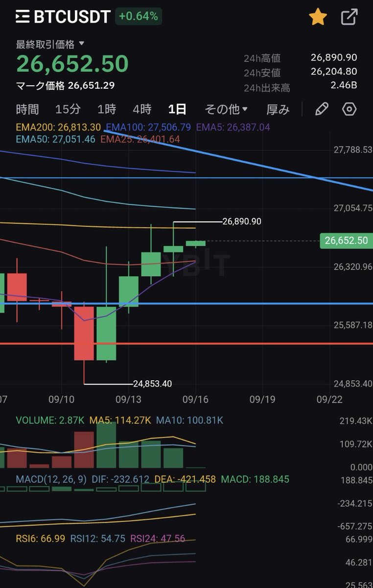The height and width of the screenshot is (588, 373).
Task: Tap the 24,853.40 low marker label
Action: tap(152, 384)
